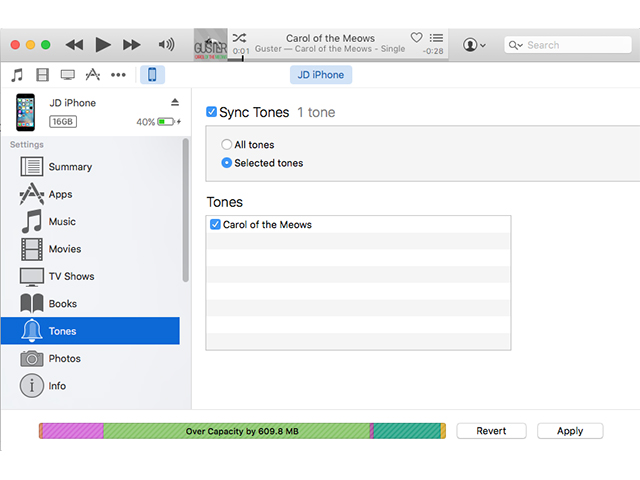Select the All tones radio button
Image resolution: width=640 pixels, height=480 pixels.
coord(227,145)
